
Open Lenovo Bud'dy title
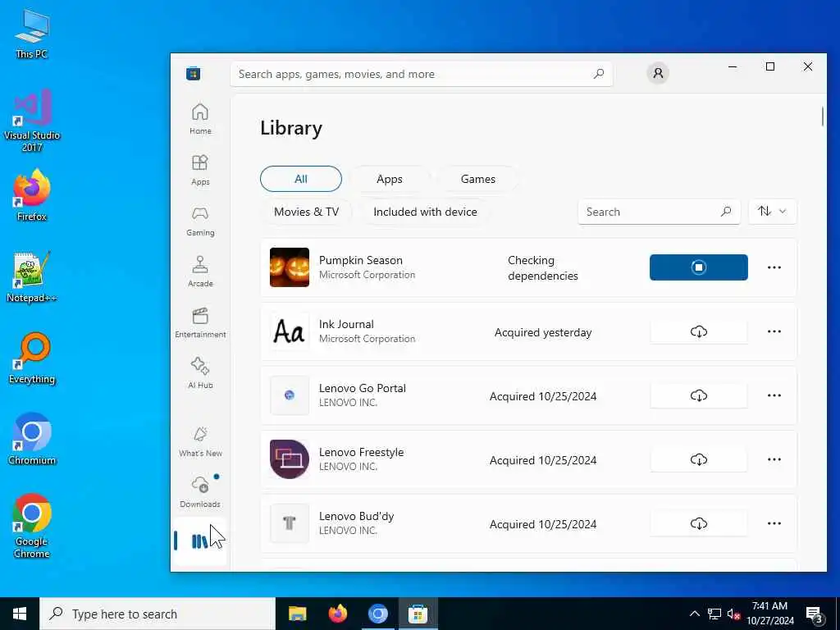tap(356, 516)
